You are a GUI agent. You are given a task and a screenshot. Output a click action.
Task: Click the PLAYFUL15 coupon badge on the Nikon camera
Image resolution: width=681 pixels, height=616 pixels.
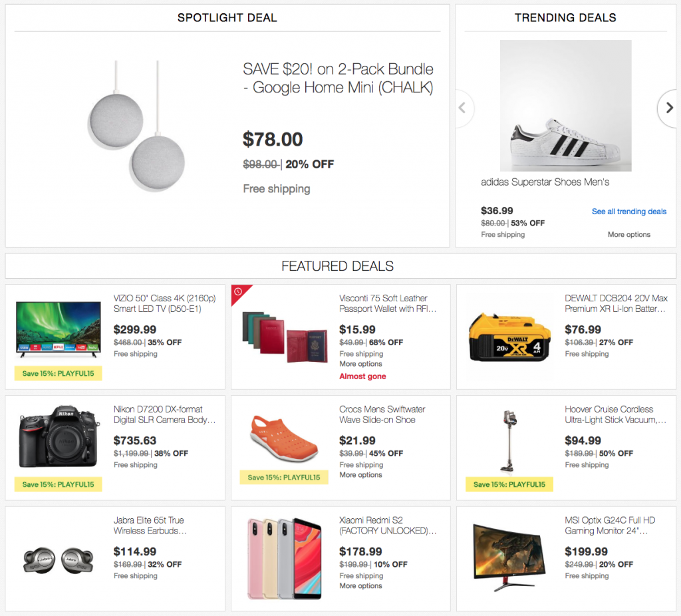click(58, 484)
